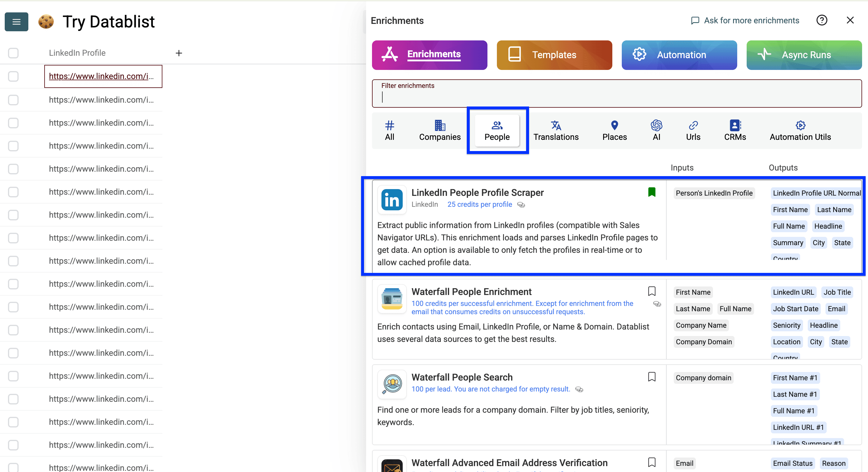Viewport: 868px width, 472px height.
Task: Check the first LinkedIn profile row checkbox
Action: (x=13, y=76)
